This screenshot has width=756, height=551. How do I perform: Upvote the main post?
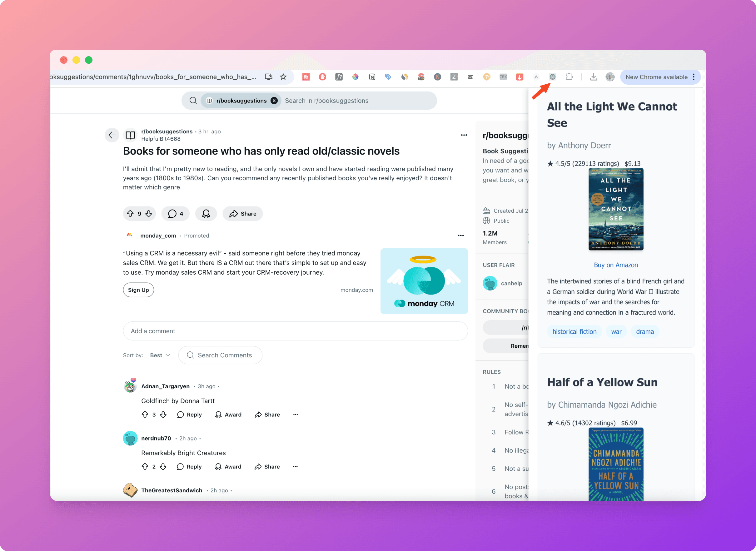[130, 214]
